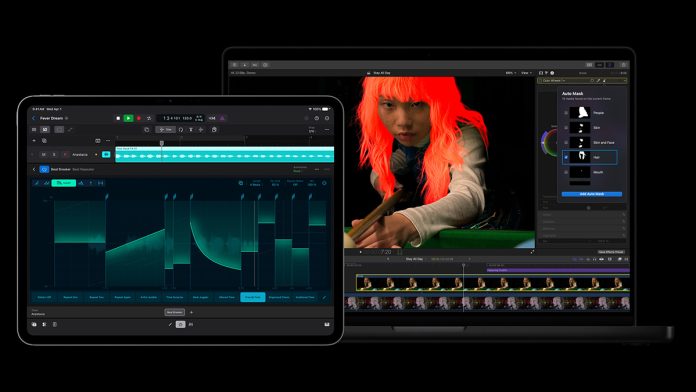Viewport: 696px width, 392px height.
Task: Select the purple title clip above timeline
Action: point(558,270)
